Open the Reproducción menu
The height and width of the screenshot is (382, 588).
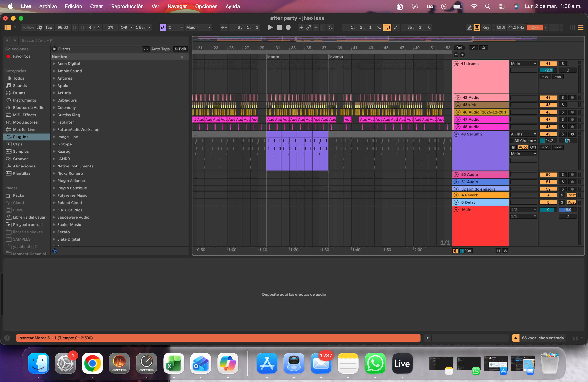coord(127,6)
